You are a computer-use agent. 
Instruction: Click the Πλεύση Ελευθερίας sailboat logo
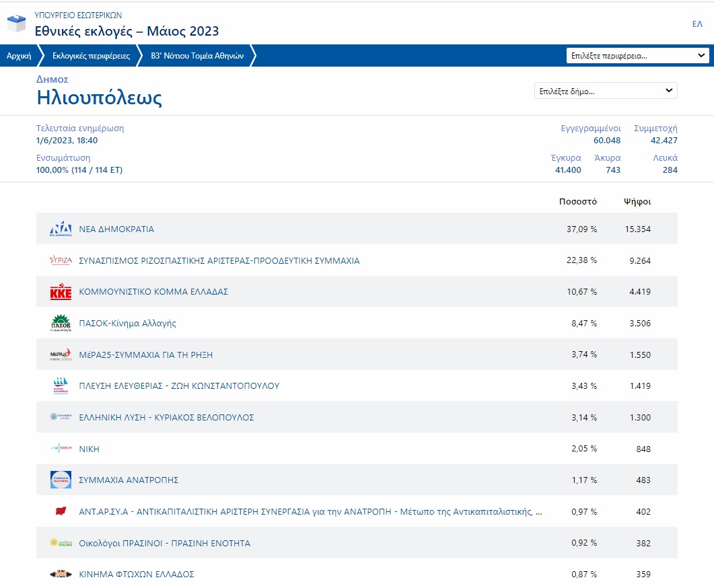tap(61, 386)
